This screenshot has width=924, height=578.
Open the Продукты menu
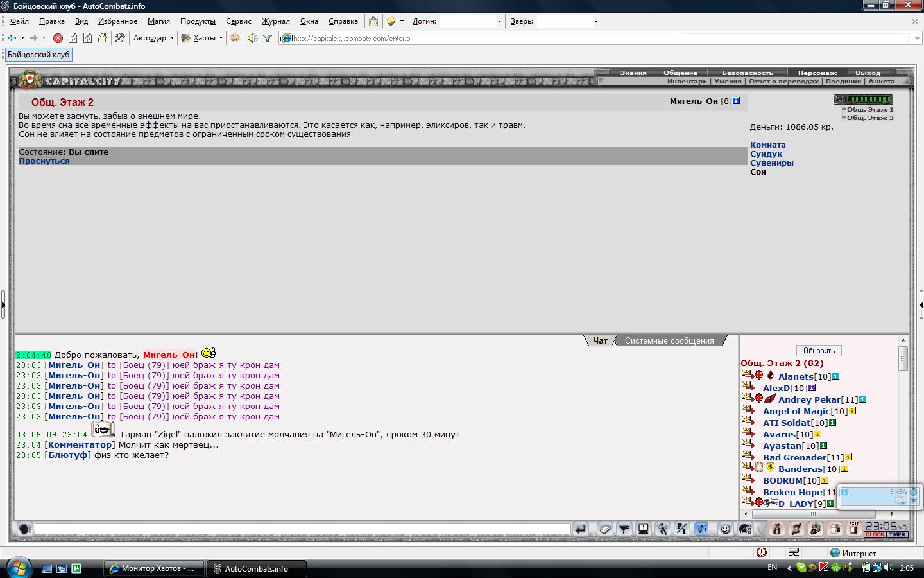(x=198, y=21)
